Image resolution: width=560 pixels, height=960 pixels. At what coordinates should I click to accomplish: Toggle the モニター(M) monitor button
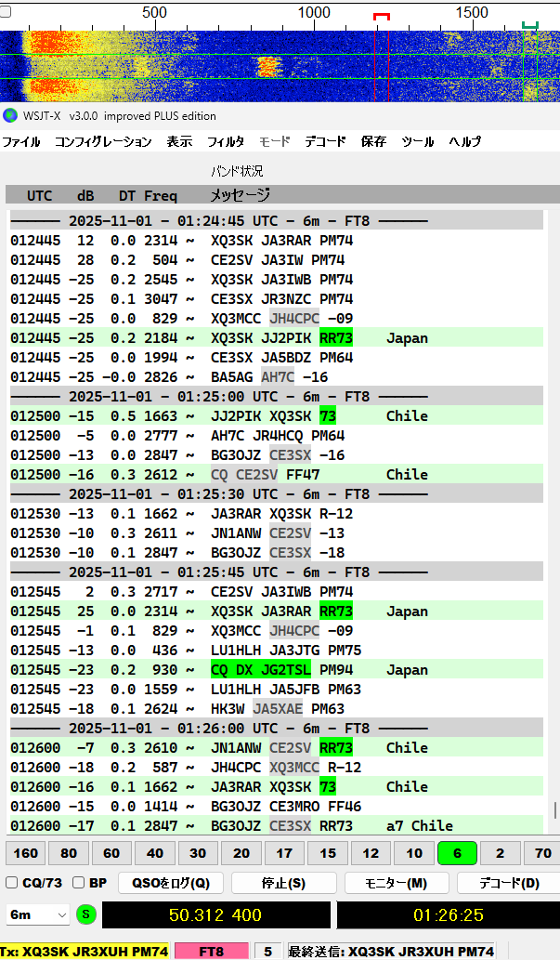(397, 883)
